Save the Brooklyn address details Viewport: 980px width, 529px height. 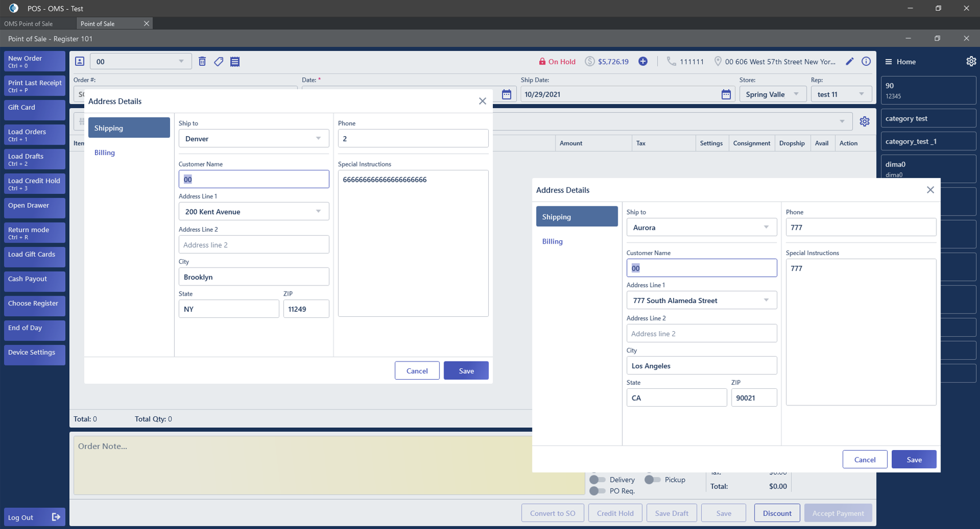click(x=466, y=371)
